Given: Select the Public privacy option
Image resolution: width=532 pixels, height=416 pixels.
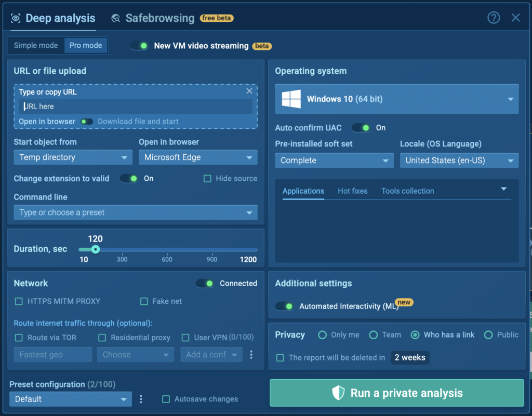Looking at the screenshot, I should pyautogui.click(x=488, y=335).
